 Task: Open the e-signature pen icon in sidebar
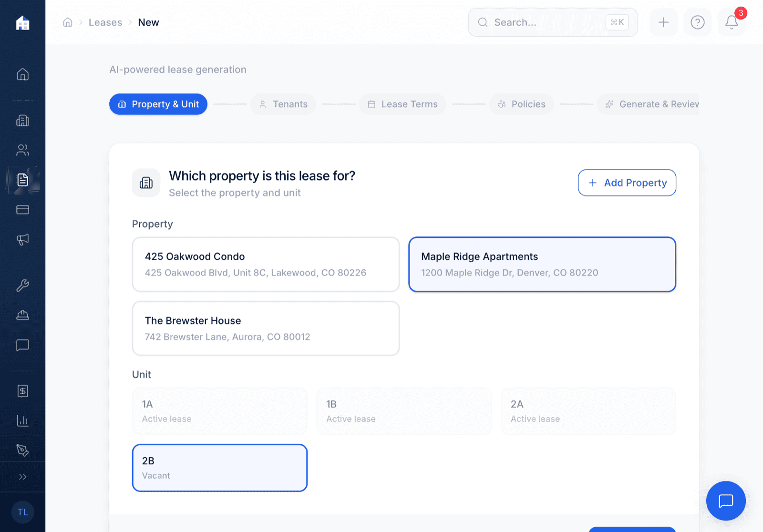(x=22, y=450)
